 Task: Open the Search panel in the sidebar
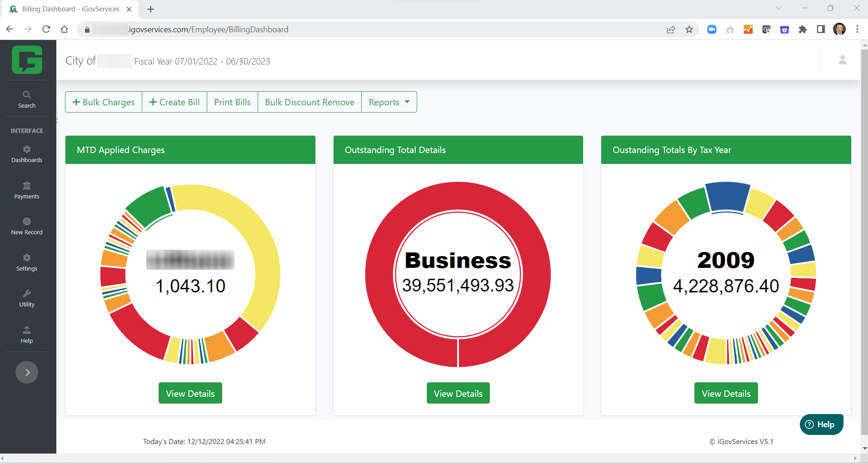[x=26, y=99]
